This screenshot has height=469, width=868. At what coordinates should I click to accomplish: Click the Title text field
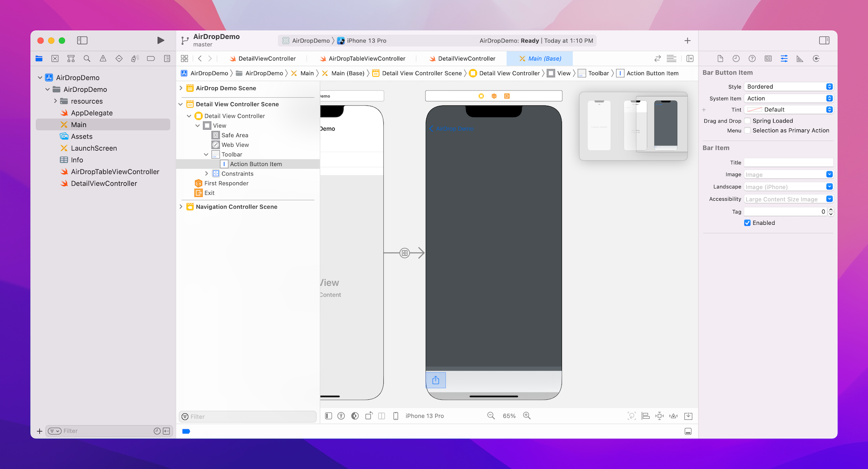pos(788,163)
